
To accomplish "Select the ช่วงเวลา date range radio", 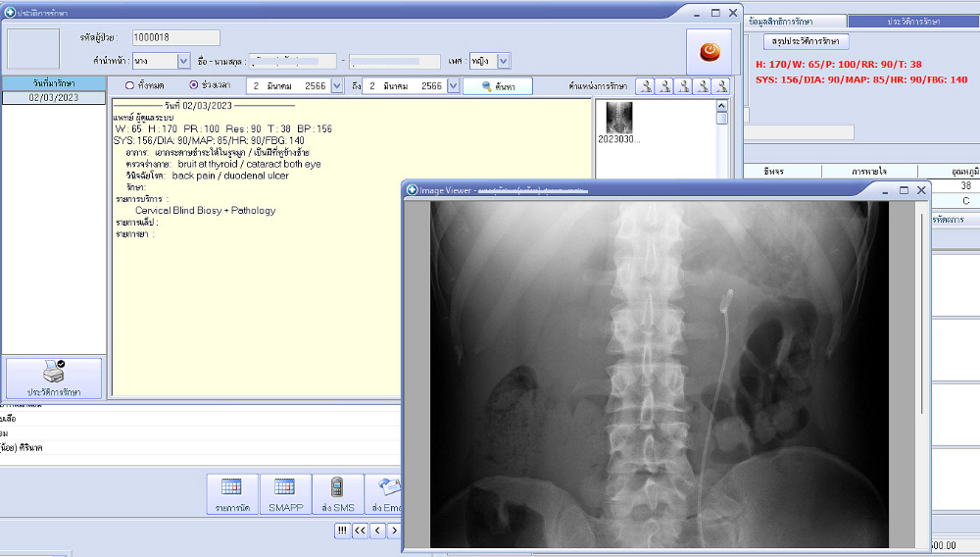I will [194, 85].
